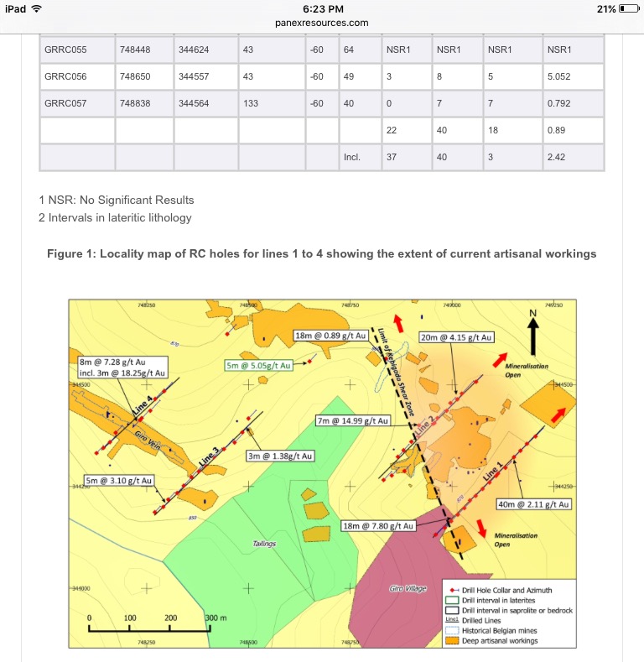Tap the black saprolite or bedrock legend box
The image size is (644, 662).
(452, 611)
